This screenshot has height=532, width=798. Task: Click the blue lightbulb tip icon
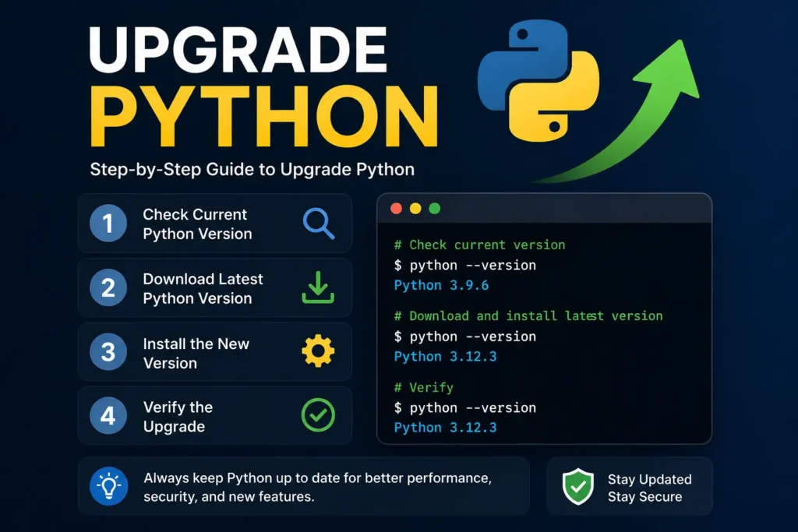(109, 486)
